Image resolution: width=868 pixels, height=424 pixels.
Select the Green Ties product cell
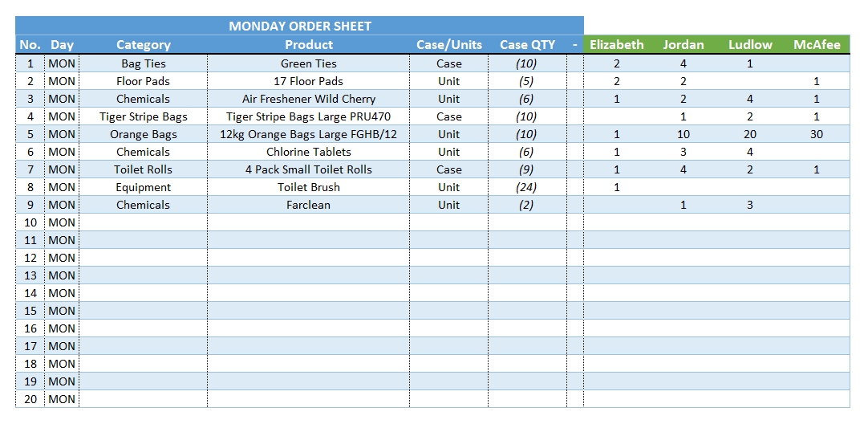tap(309, 63)
